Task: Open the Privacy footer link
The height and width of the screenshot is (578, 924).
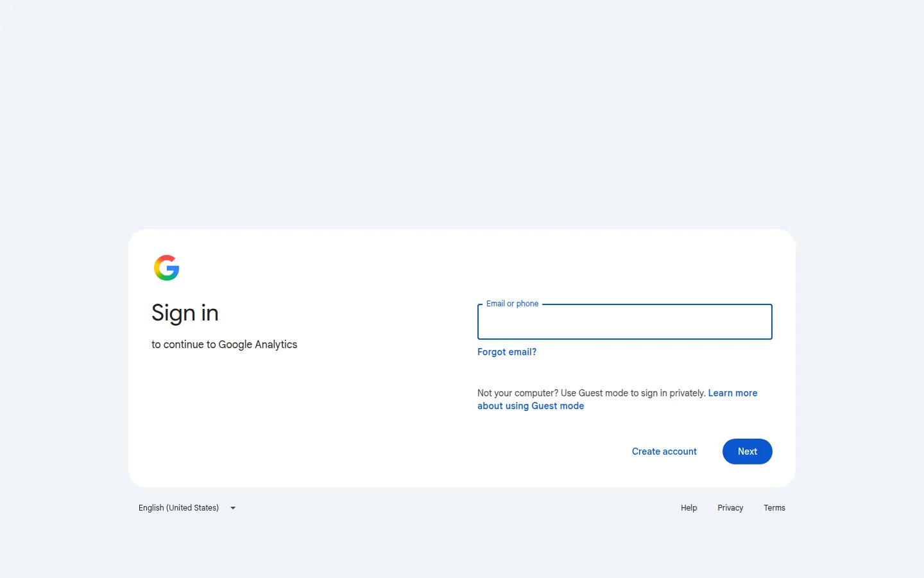Action: pyautogui.click(x=730, y=508)
